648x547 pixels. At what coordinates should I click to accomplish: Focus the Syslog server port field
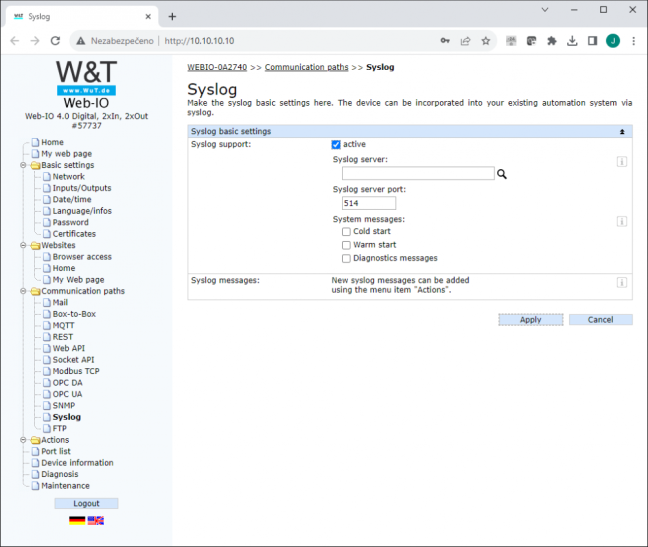pyautogui.click(x=369, y=203)
